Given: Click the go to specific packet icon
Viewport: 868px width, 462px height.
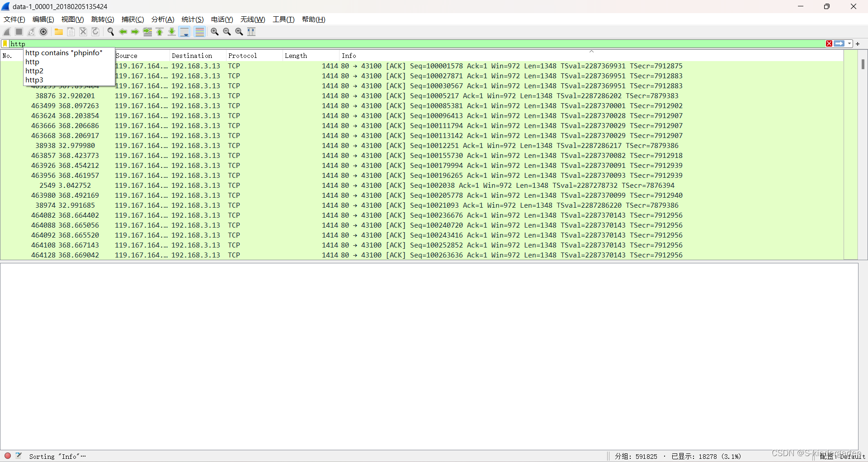Looking at the screenshot, I should pyautogui.click(x=147, y=32).
